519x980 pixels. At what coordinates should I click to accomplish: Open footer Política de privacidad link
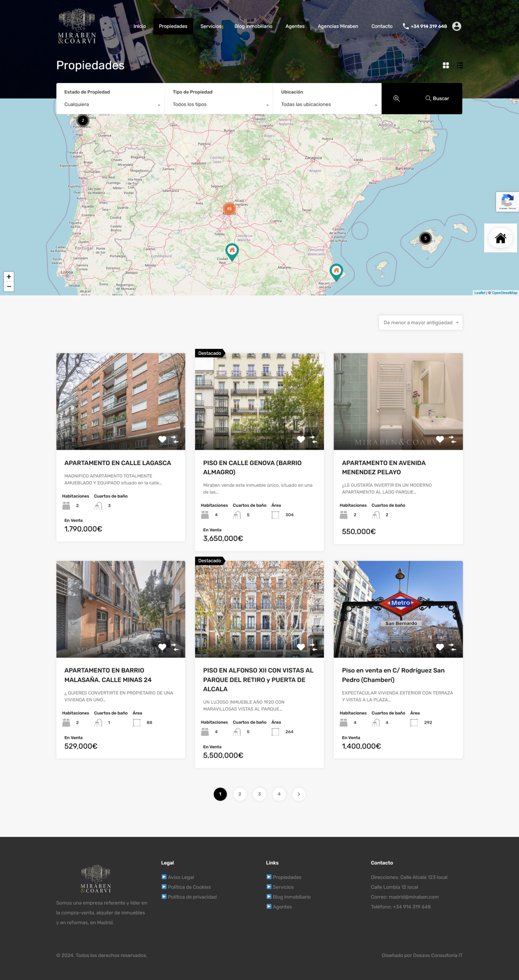click(192, 897)
